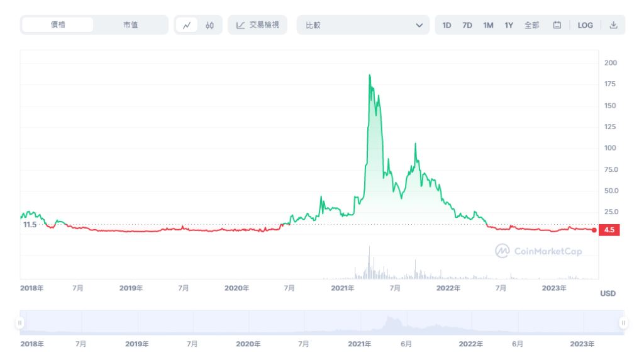Click the 比較 dropdown chevron arrow
Screen dimensions: 644x352
tap(419, 25)
